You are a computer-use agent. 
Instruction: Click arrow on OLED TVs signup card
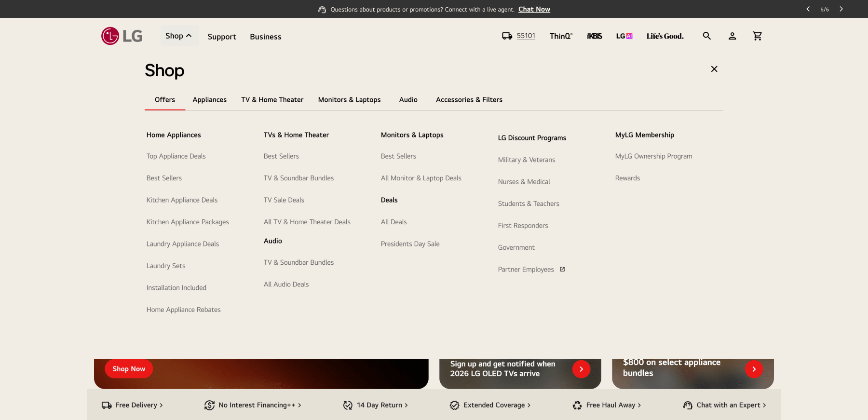581,369
